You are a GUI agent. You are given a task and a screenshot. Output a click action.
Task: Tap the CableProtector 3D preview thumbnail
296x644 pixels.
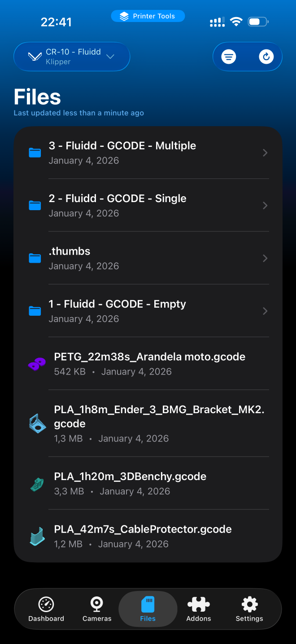pyautogui.click(x=36, y=536)
